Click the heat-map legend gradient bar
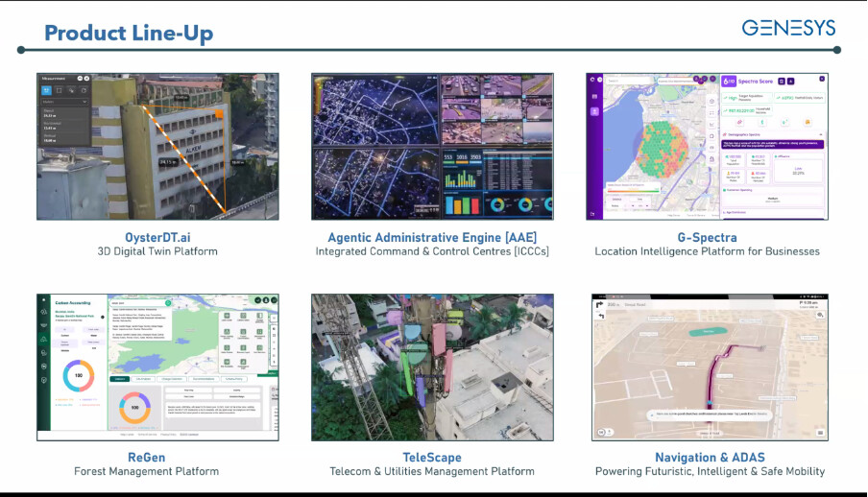The image size is (868, 497). pyautogui.click(x=631, y=189)
